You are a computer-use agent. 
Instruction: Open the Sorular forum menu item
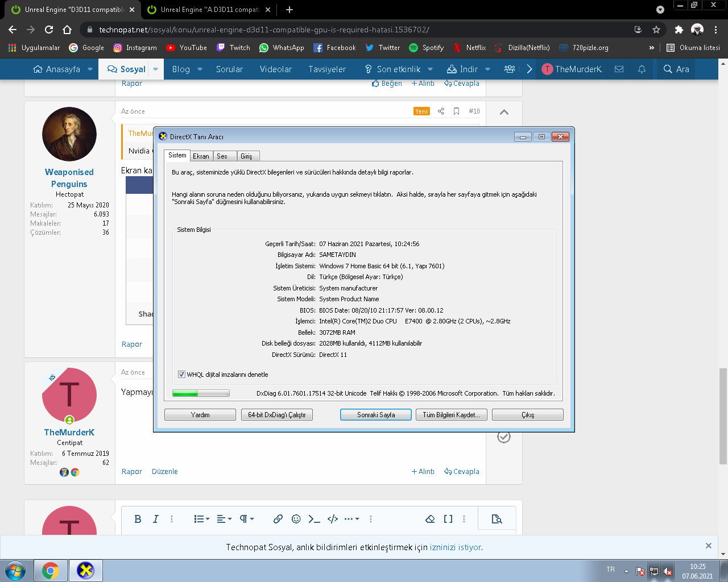coord(229,69)
